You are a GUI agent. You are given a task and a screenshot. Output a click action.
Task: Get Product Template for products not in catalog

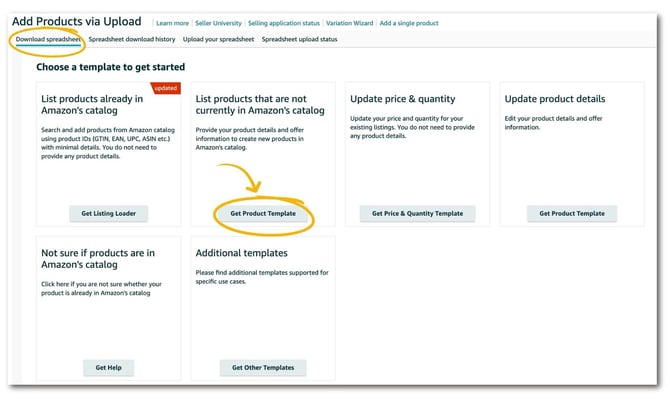point(263,213)
